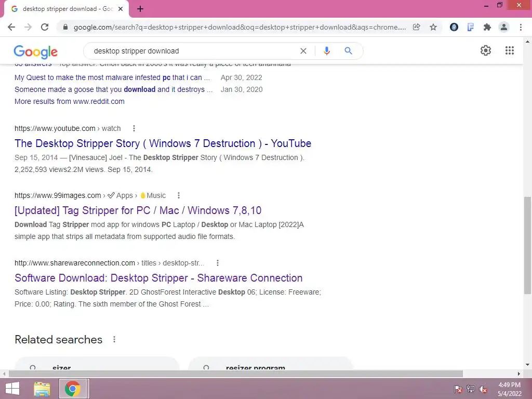This screenshot has width=532, height=399.
Task: Open Shareware Connection Desktop Stripper result
Action: (158, 278)
